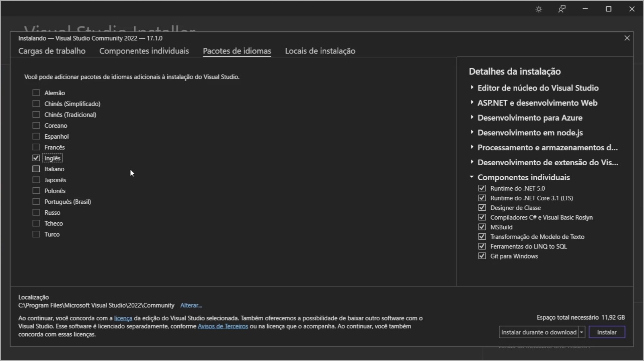
Task: Check the Chinês (Simplificado) language pack
Action: 36,104
